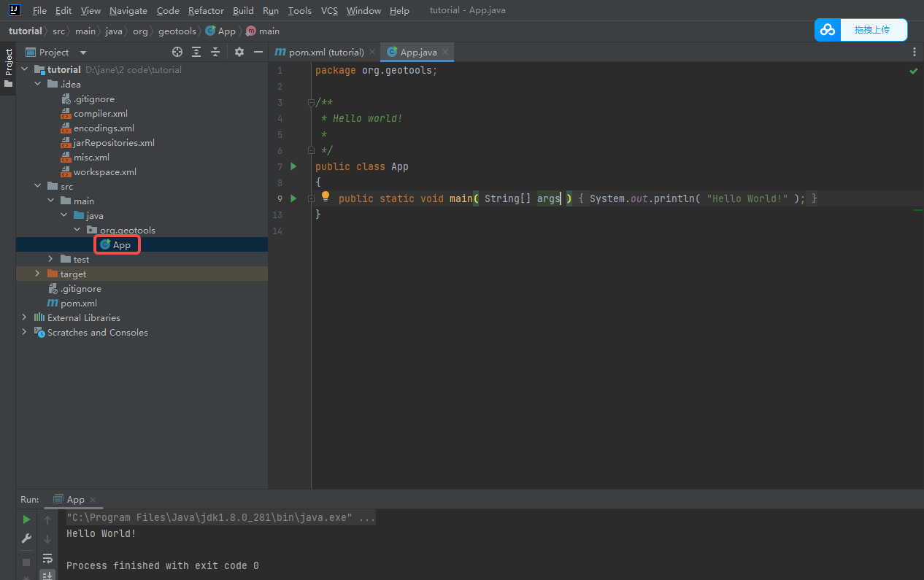This screenshot has height=580, width=924.
Task: Open the VCS menu
Action: coord(329,11)
